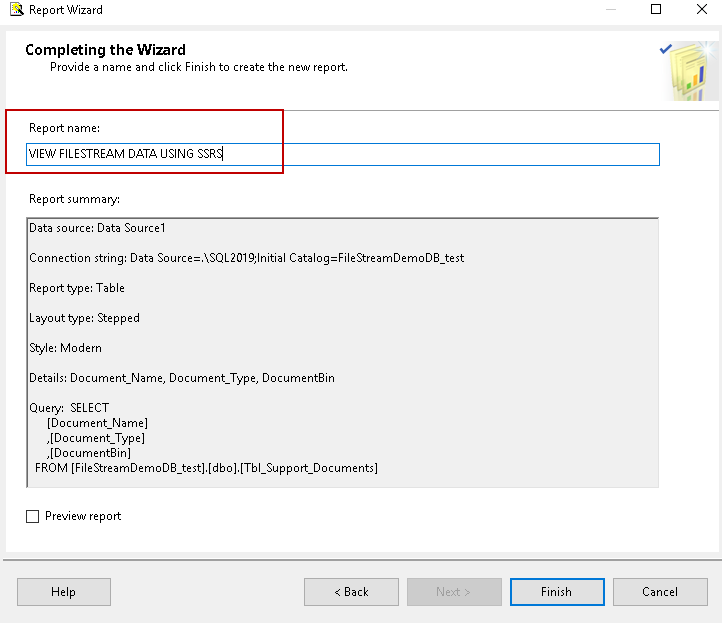
Task: Click the Details line listing Document_Name fields
Action: 181,378
